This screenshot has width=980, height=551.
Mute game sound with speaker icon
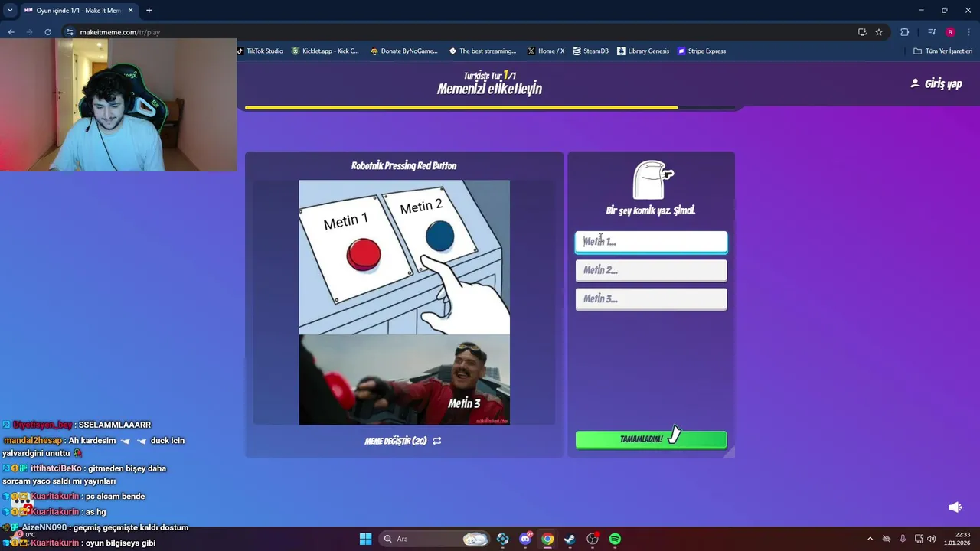coord(955,507)
